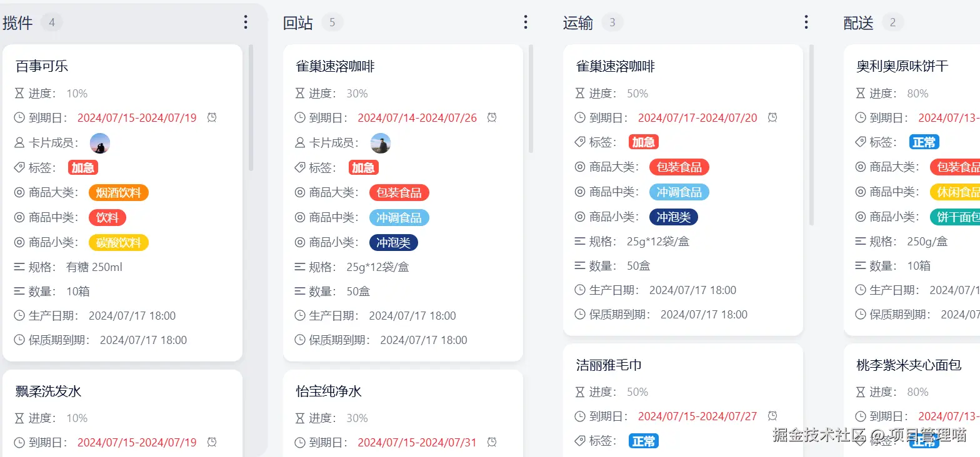Open the 桃李紫米夹心面包 card title
The height and width of the screenshot is (457, 980).
909,365
